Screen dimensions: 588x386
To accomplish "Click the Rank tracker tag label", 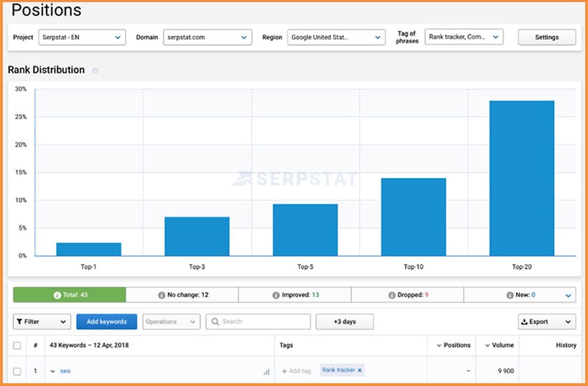I will click(338, 370).
